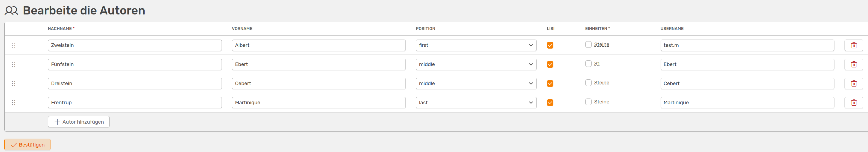Uncheck LISI checkbox for Zweistein
This screenshot has height=152, width=868.
[550, 45]
